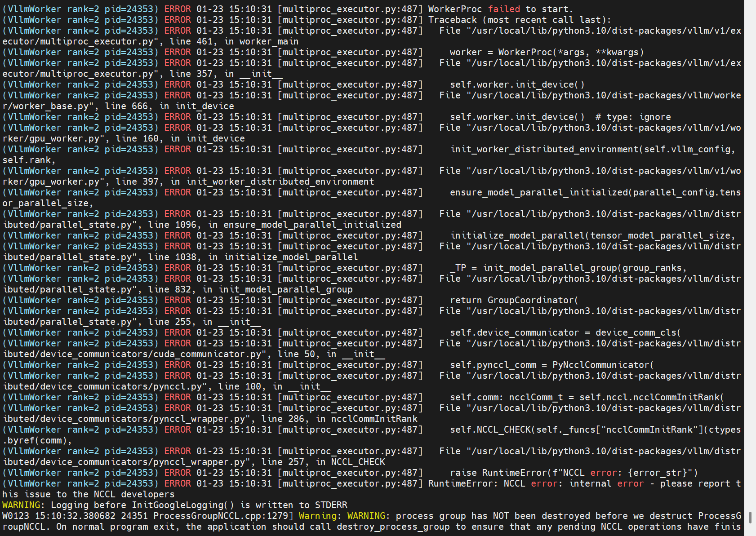The width and height of the screenshot is (756, 536).
Task: Click 'self.comm: ncclComm_t = self.nccl.ncclCommInitRank(' line
Action: click(x=587, y=397)
